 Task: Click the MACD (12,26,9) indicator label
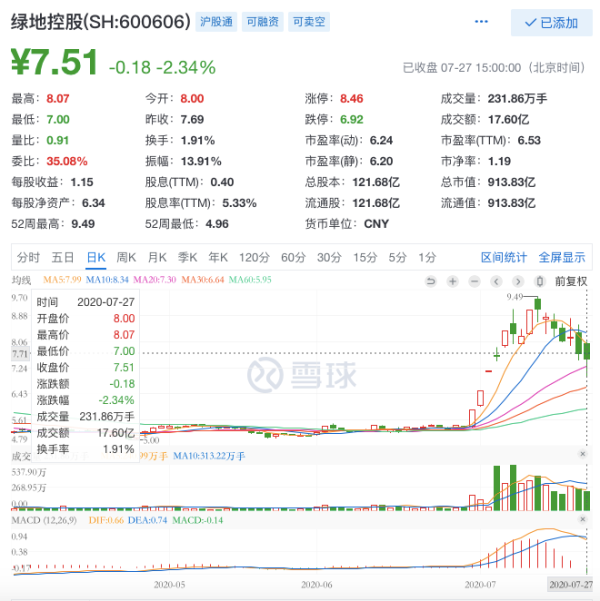pyautogui.click(x=44, y=521)
